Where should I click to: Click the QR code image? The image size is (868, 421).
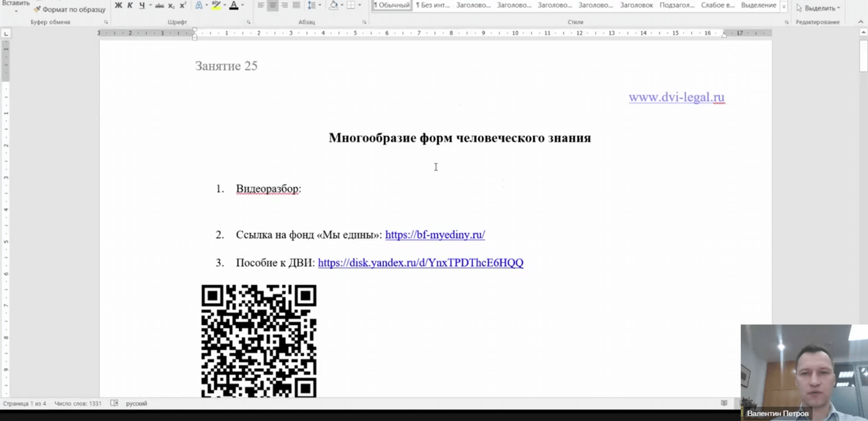[x=259, y=341]
